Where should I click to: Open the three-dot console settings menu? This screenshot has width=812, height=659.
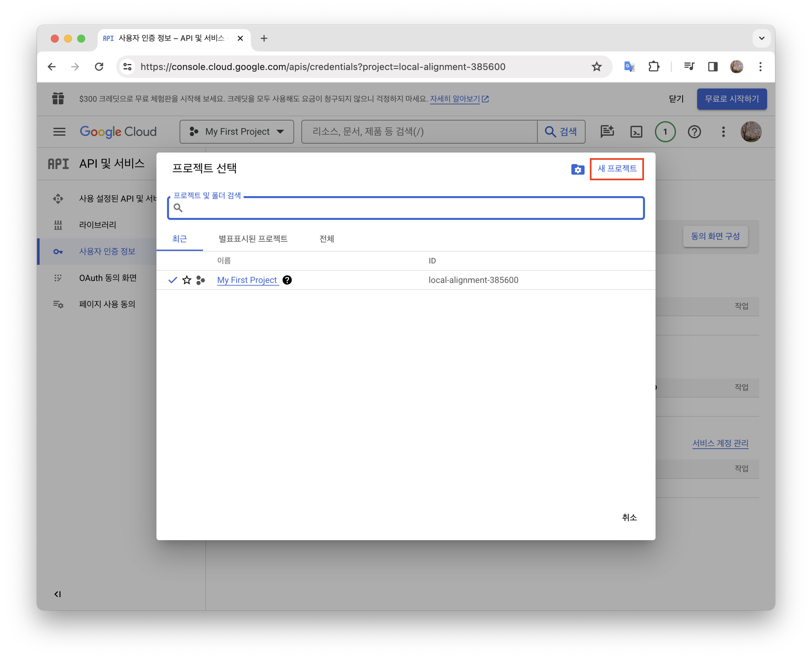tap(723, 132)
